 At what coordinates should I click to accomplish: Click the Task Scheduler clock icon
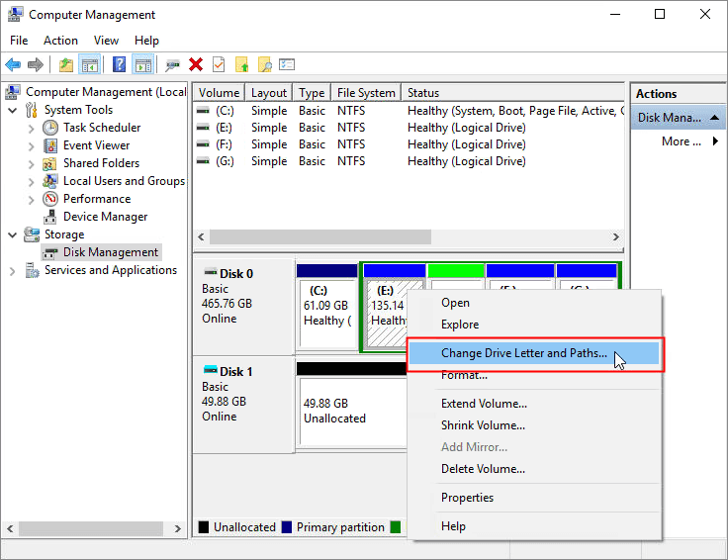click(50, 128)
